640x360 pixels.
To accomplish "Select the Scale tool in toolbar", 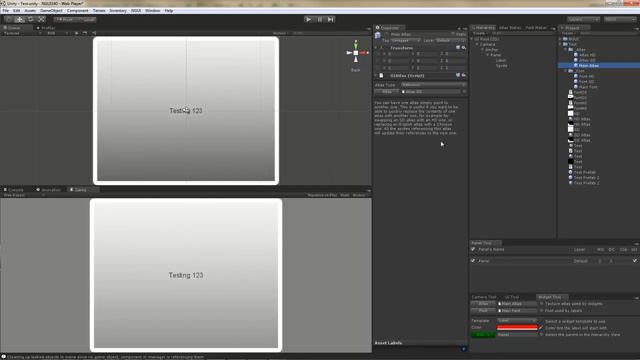I will [42, 19].
